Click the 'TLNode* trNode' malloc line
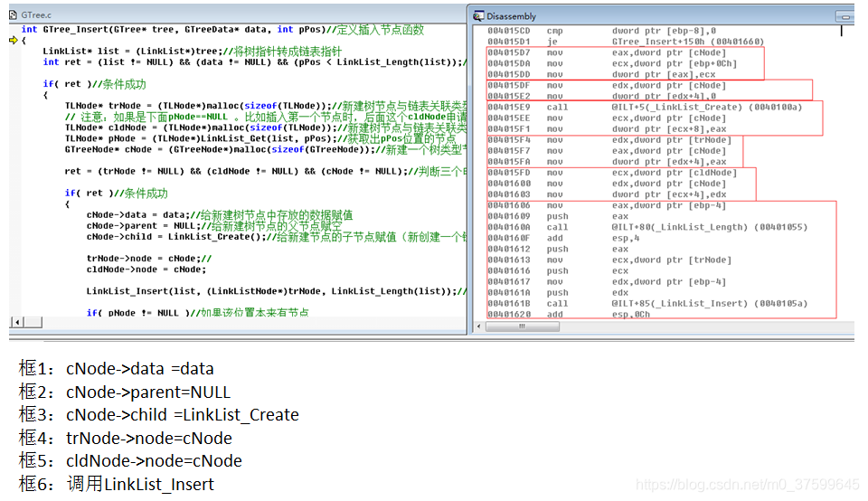 [265, 106]
